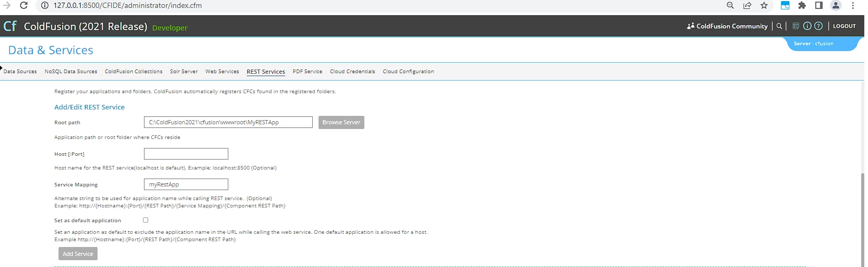Click the Add Service button
The width and height of the screenshot is (868, 267).
(x=78, y=254)
